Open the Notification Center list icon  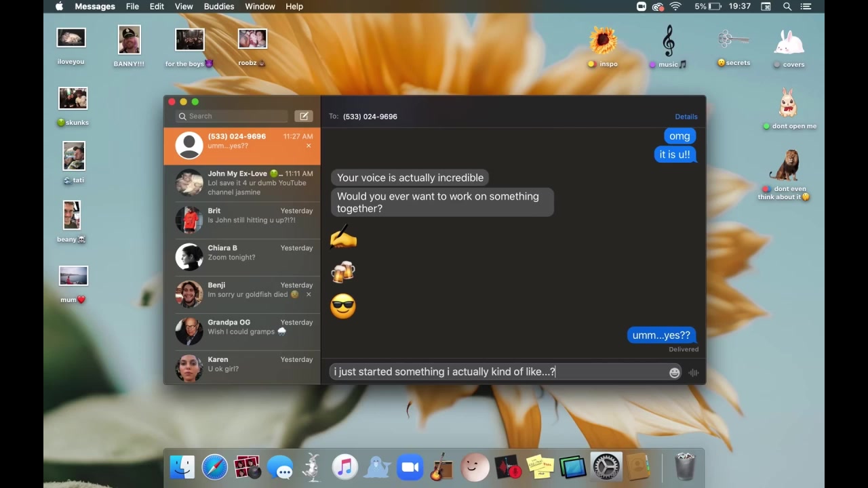pyautogui.click(x=808, y=6)
